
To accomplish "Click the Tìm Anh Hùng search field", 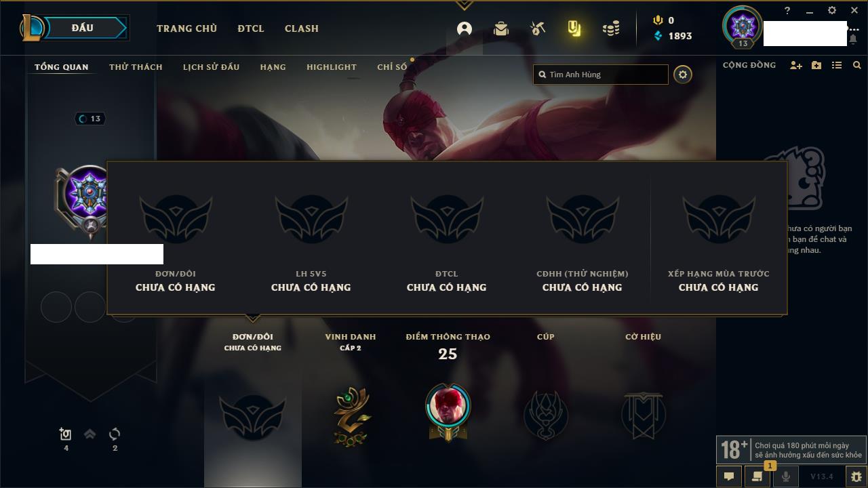I will [601, 75].
